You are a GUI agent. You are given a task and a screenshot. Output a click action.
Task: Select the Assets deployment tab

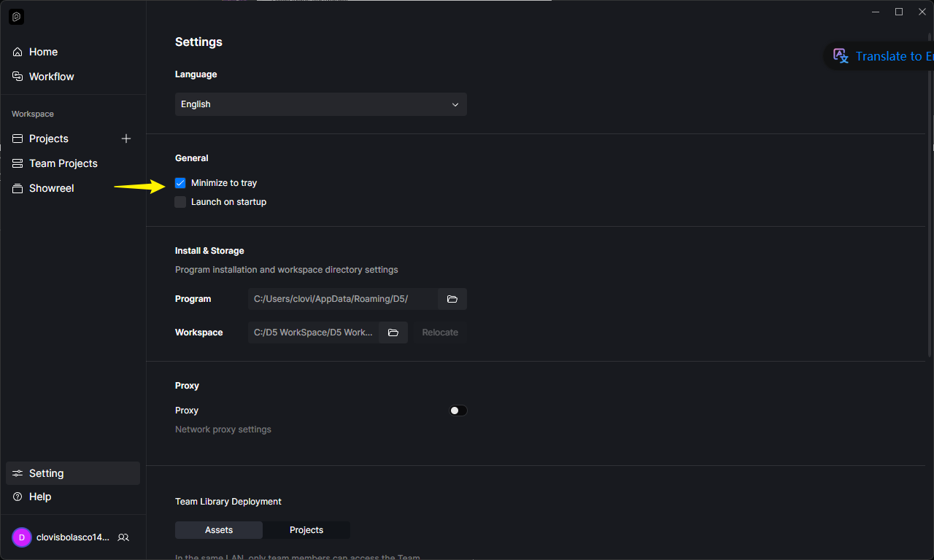pos(219,530)
